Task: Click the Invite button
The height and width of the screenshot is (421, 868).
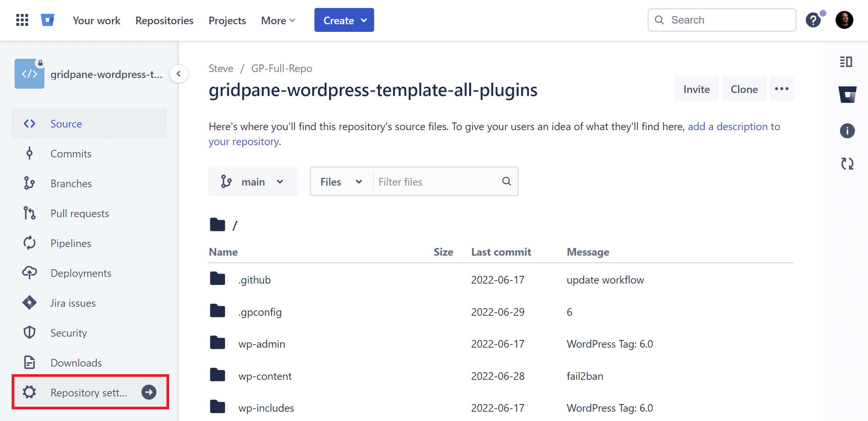Action: [x=697, y=89]
